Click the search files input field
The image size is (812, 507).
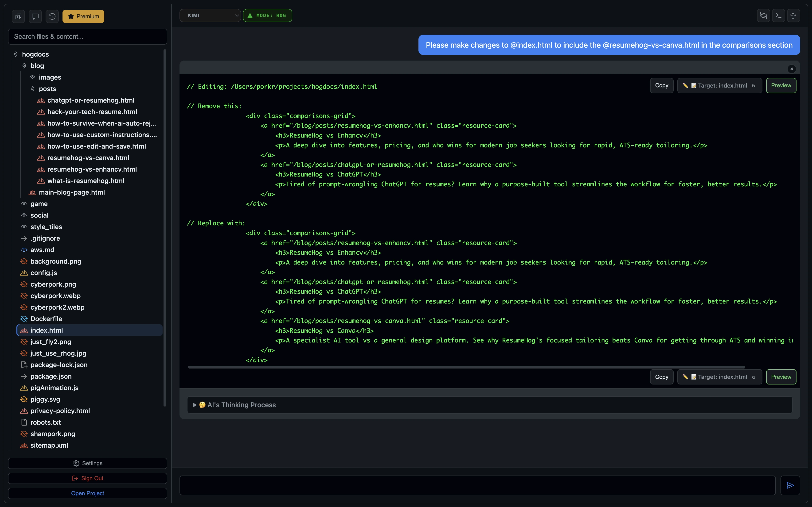coord(87,37)
